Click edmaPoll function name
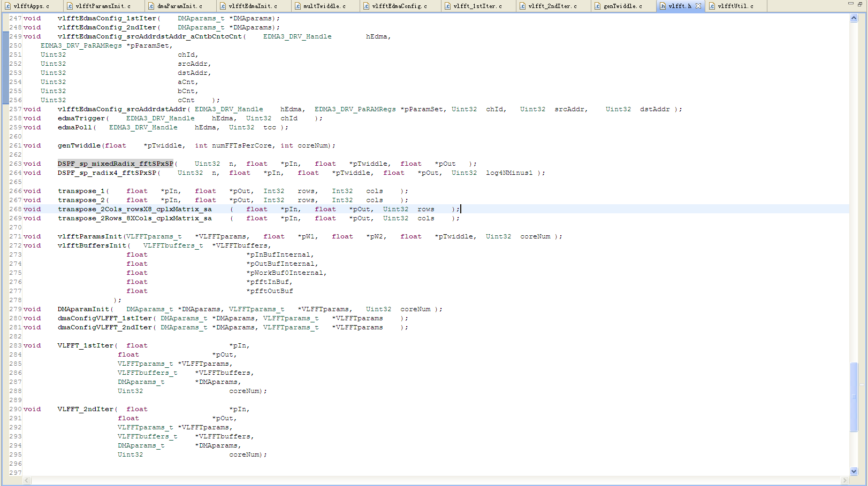The image size is (868, 486). [x=75, y=127]
